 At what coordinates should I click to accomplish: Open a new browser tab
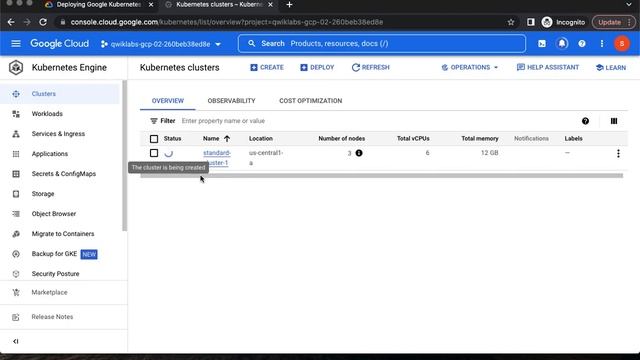click(x=289, y=4)
